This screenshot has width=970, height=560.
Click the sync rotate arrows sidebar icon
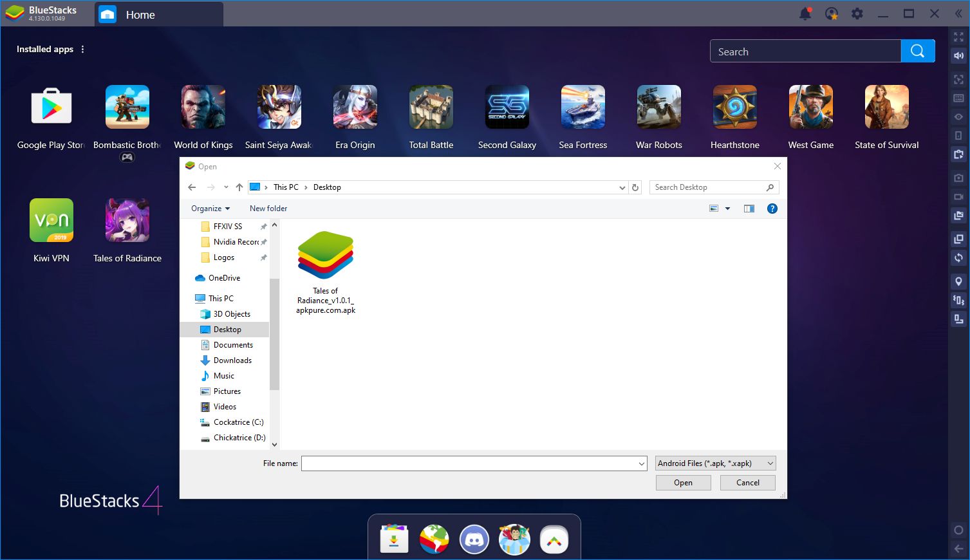[958, 257]
